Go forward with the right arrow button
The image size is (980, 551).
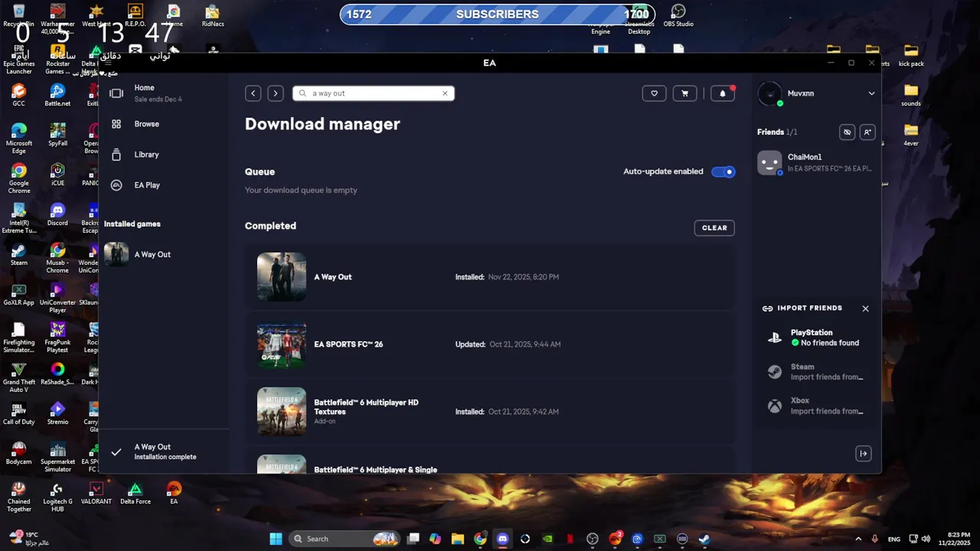click(276, 93)
